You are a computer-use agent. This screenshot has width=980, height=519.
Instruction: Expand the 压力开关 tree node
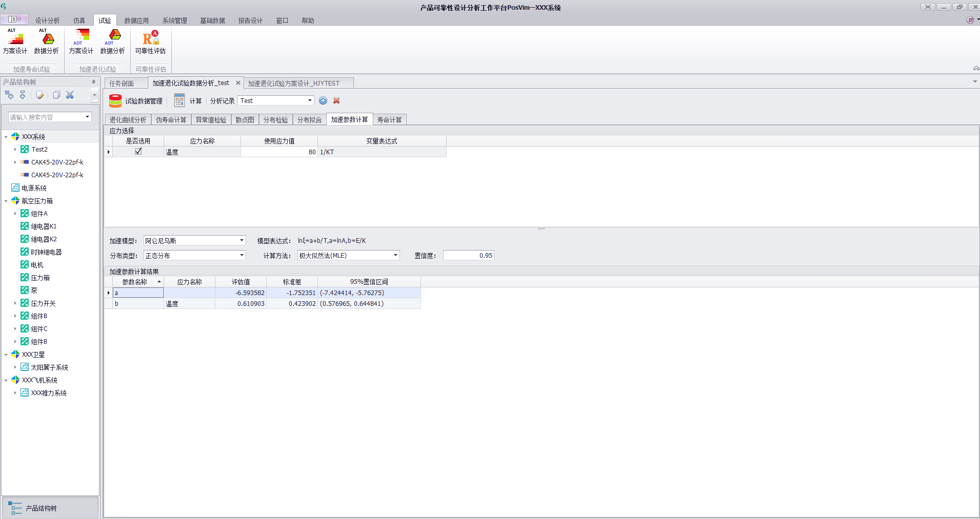click(x=15, y=303)
